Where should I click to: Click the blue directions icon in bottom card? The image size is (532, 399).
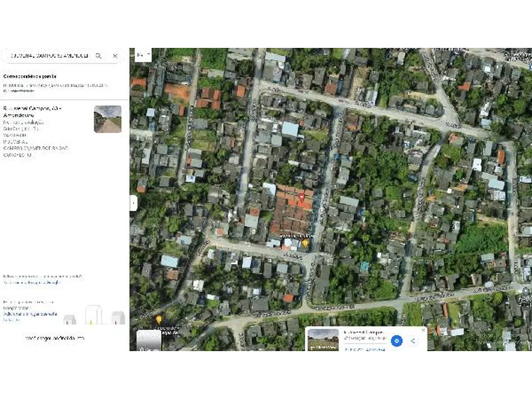tap(396, 340)
